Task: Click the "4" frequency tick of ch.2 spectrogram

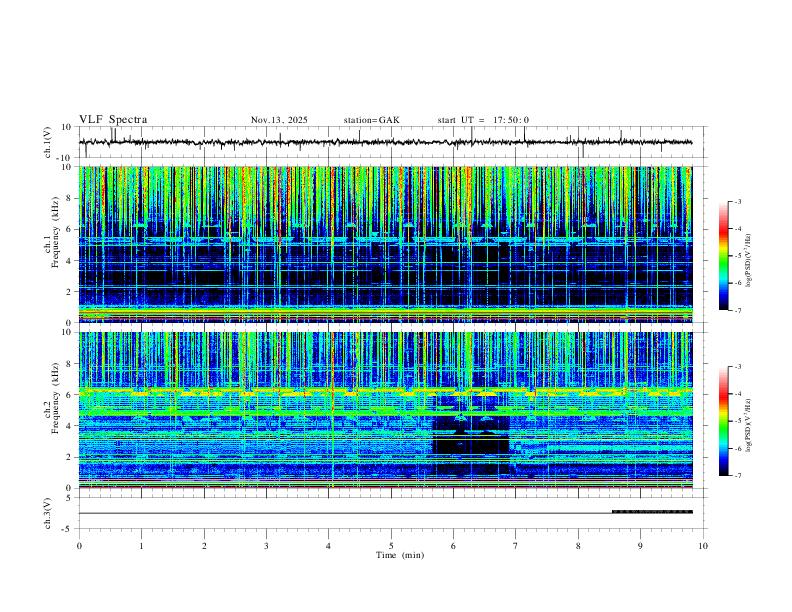Action: [x=69, y=426]
